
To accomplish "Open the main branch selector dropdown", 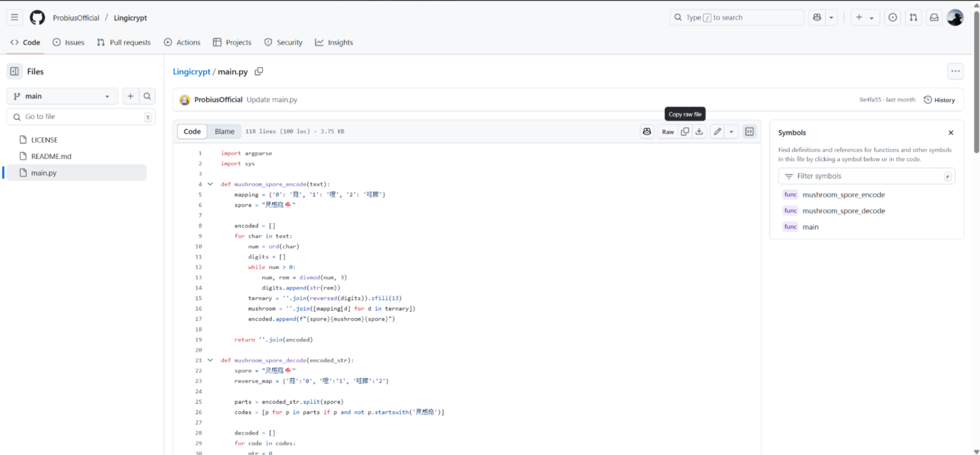I will pos(62,96).
